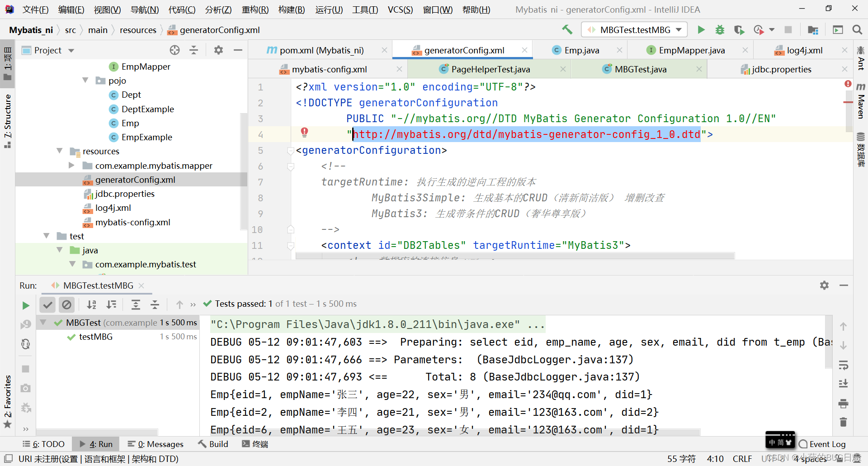The height and width of the screenshot is (466, 868).
Task: Expand com.example.mybatis.mapper folder
Action: pyautogui.click(x=72, y=165)
